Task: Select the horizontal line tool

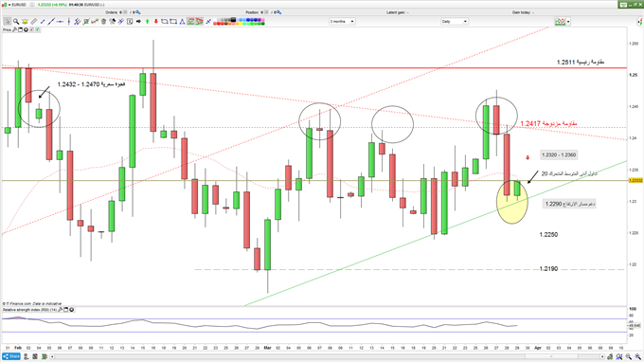Action: click(60, 22)
